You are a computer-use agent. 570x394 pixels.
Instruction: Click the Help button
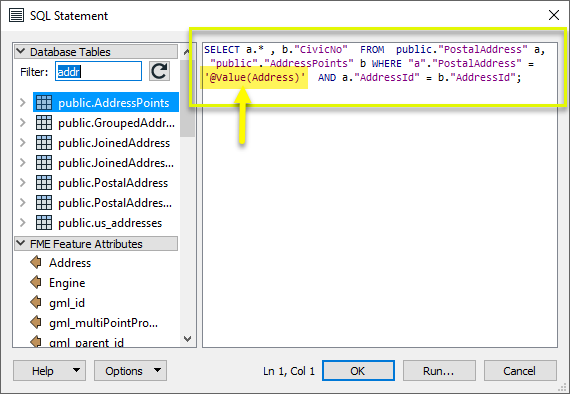coord(49,371)
